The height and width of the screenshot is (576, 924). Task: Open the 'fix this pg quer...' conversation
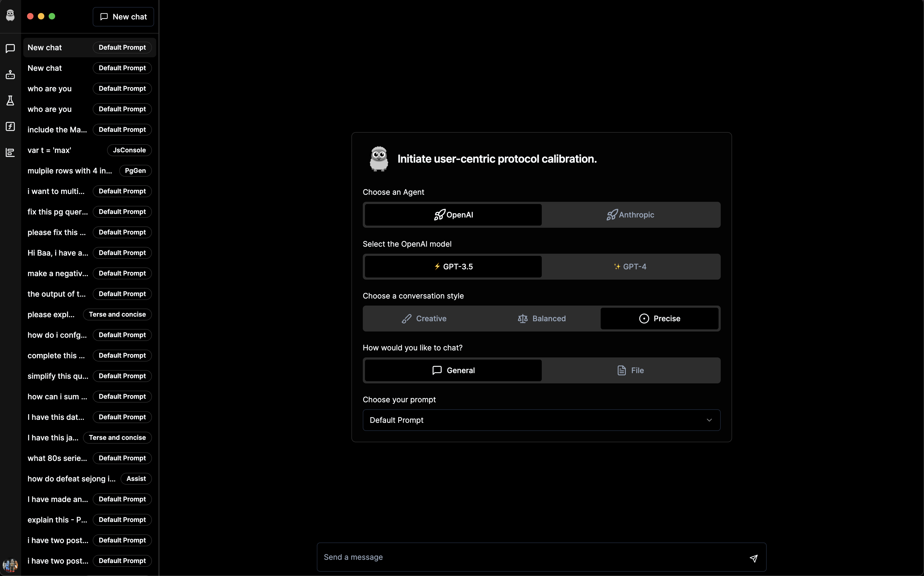point(89,212)
